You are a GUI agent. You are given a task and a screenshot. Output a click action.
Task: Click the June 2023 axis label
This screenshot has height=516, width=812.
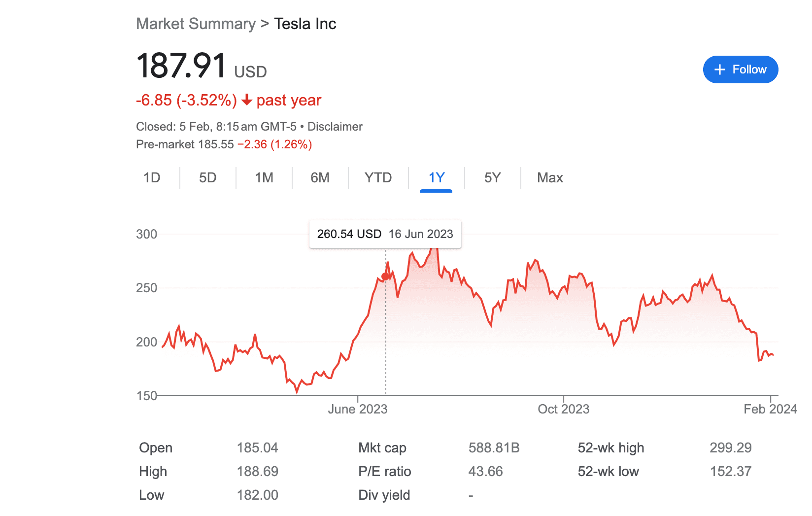[358, 409]
